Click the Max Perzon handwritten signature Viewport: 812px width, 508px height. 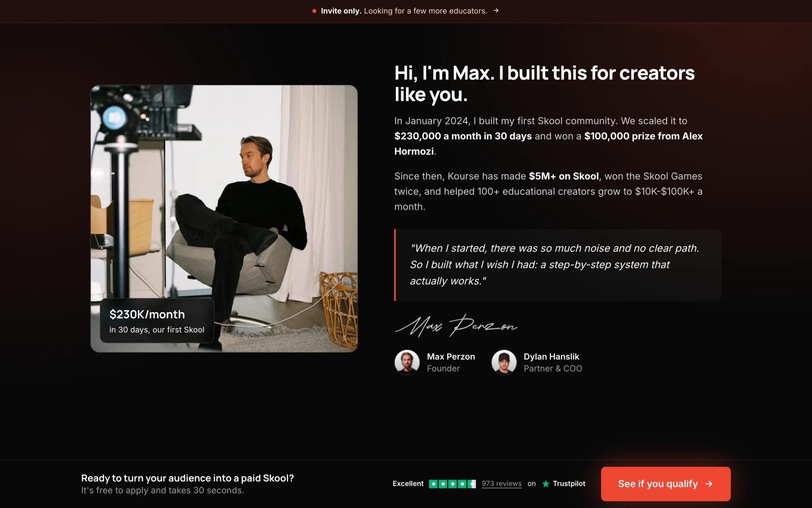coord(456,326)
